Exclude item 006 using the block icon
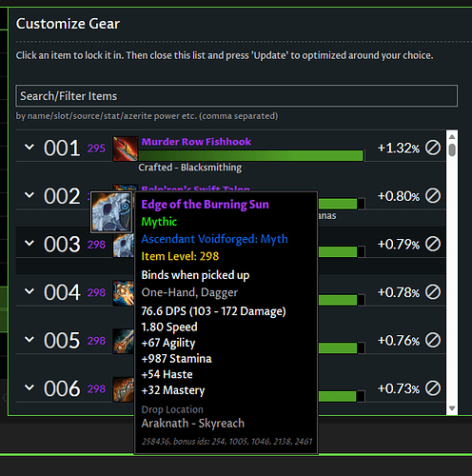472x476 pixels. pyautogui.click(x=433, y=388)
